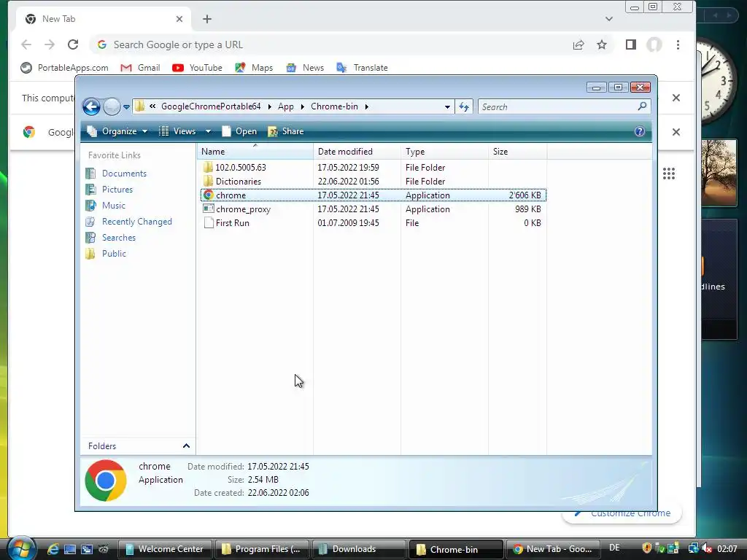Screen dimensions: 747x560
Task: Open Translate bookmark
Action: pyautogui.click(x=362, y=68)
